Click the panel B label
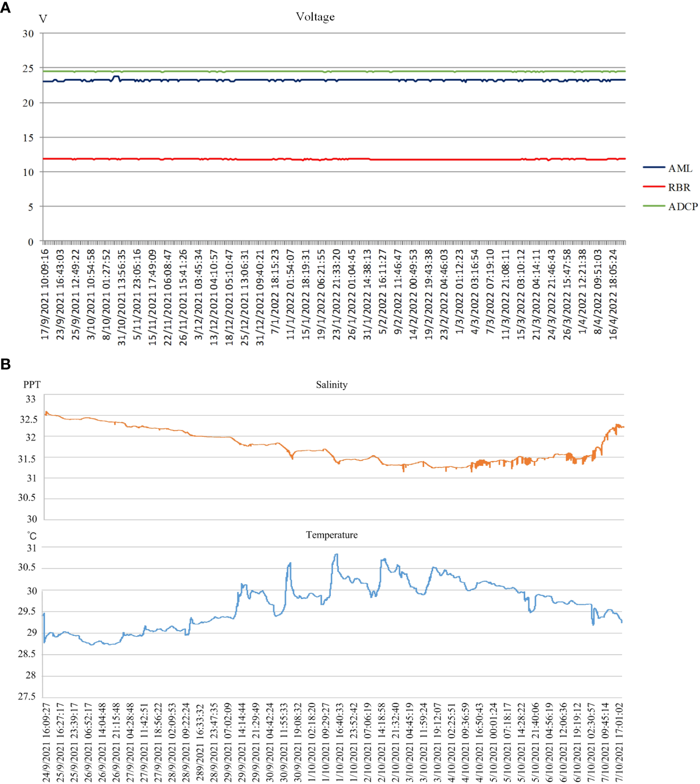700x784 pixels. click(6, 364)
